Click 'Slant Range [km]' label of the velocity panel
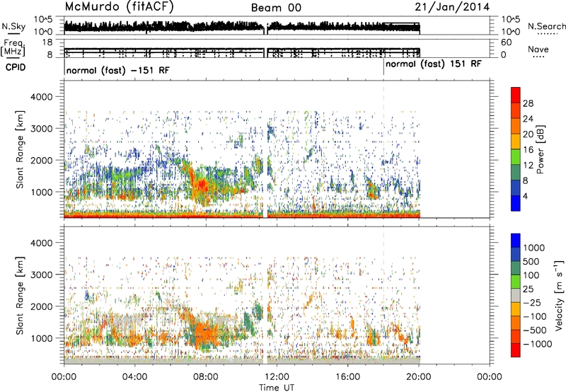Screen dimensions: 566x392 (x=20, y=295)
